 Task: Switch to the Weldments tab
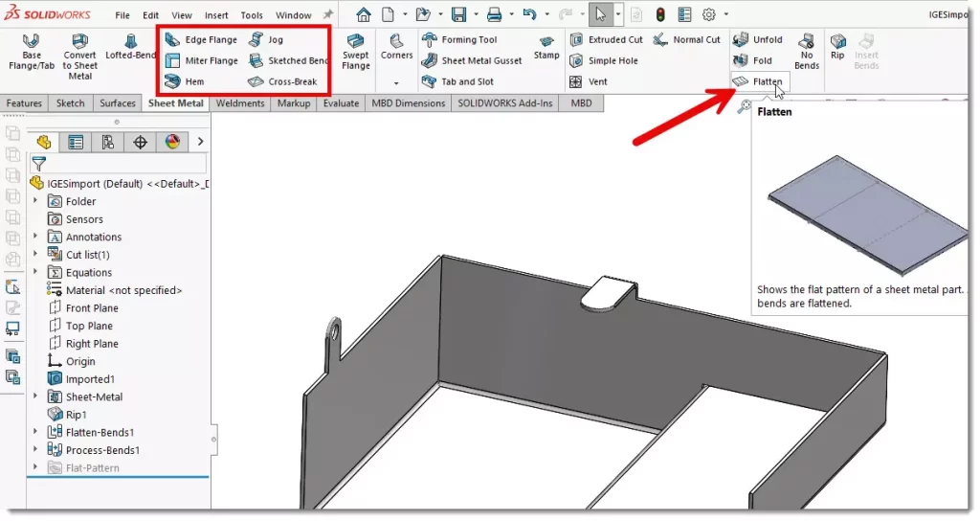(240, 103)
